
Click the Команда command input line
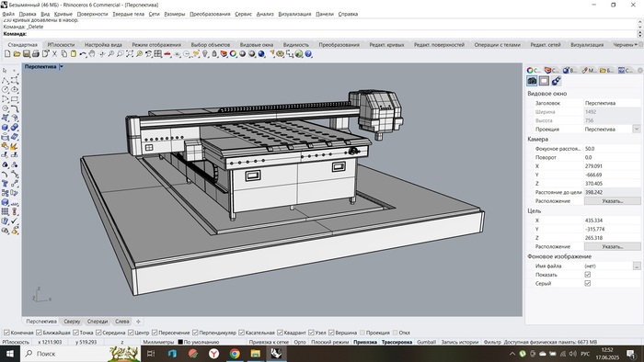point(320,34)
